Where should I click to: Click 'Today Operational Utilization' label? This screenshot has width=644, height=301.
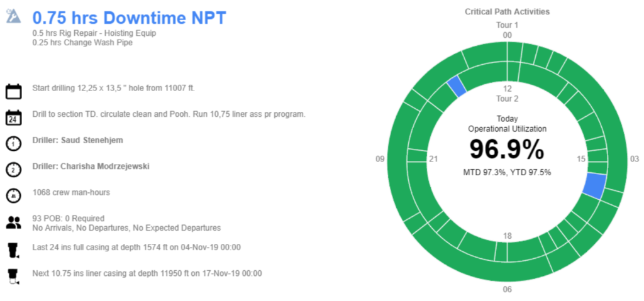click(x=508, y=124)
